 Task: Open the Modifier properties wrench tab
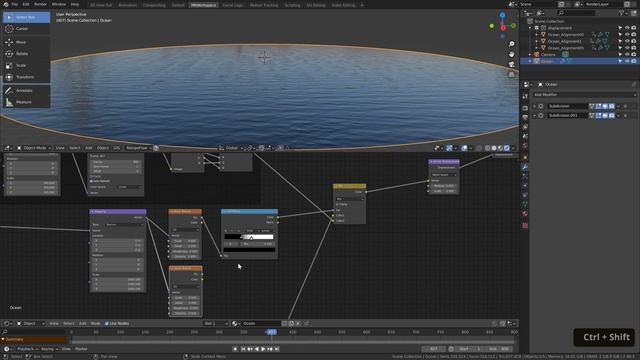coord(525,167)
